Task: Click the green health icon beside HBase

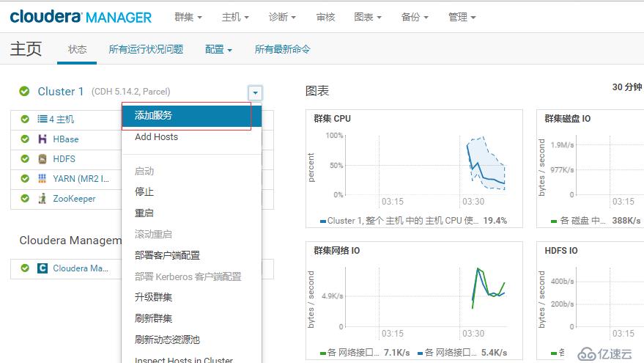Action: tap(25, 139)
